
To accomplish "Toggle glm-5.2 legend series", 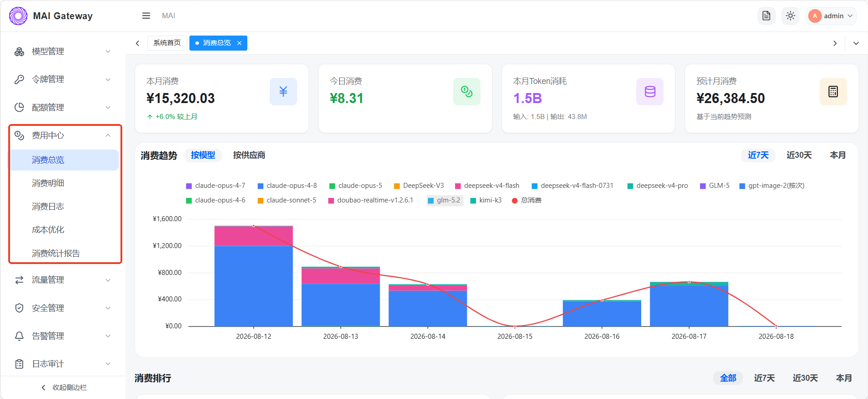I will [x=444, y=200].
